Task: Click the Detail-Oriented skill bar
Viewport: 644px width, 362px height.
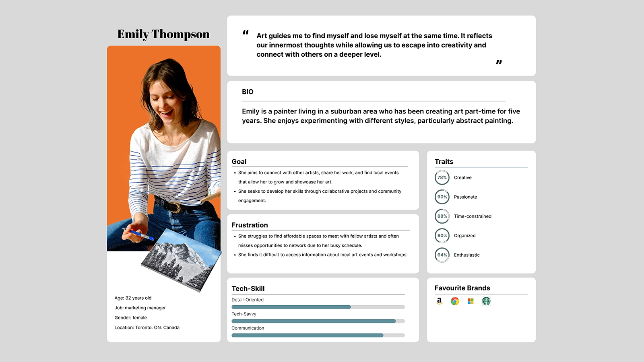Action: click(x=318, y=307)
